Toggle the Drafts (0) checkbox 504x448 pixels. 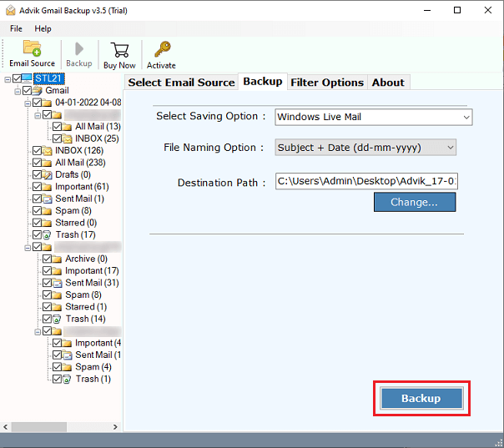coord(37,174)
